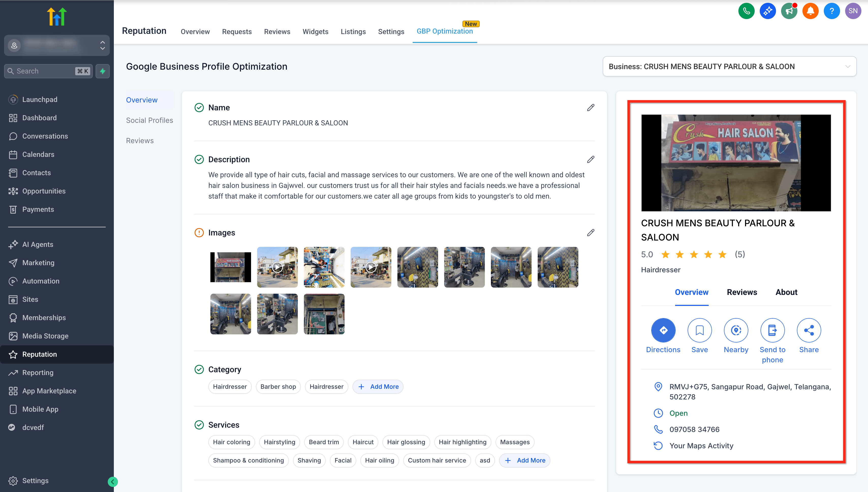Switch to the Requests tab
Viewport: 868px width, 492px height.
point(237,32)
